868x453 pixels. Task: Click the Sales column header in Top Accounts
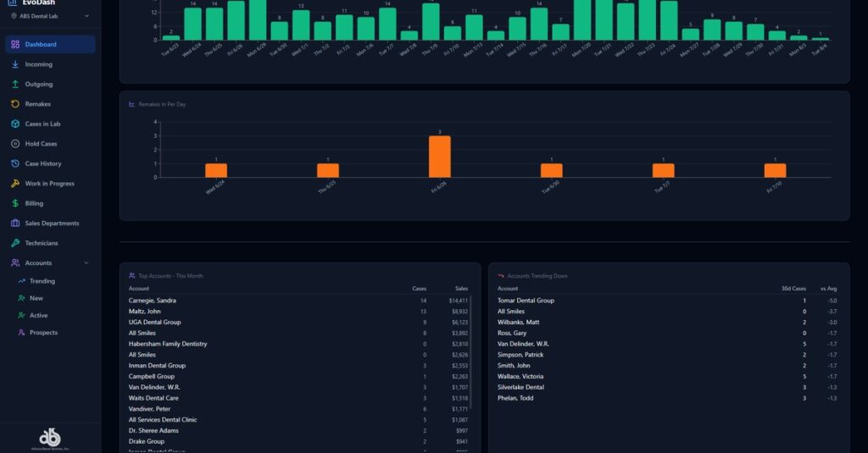(x=461, y=288)
